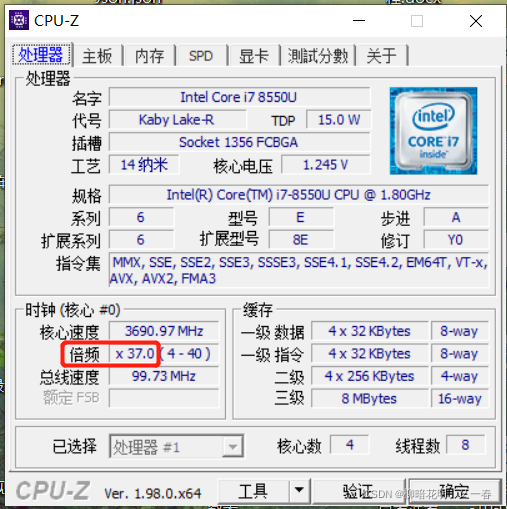Viewport: 507px width, 509px height.
Task: Click the core speed value 3690.97 MHz
Action: tap(164, 331)
